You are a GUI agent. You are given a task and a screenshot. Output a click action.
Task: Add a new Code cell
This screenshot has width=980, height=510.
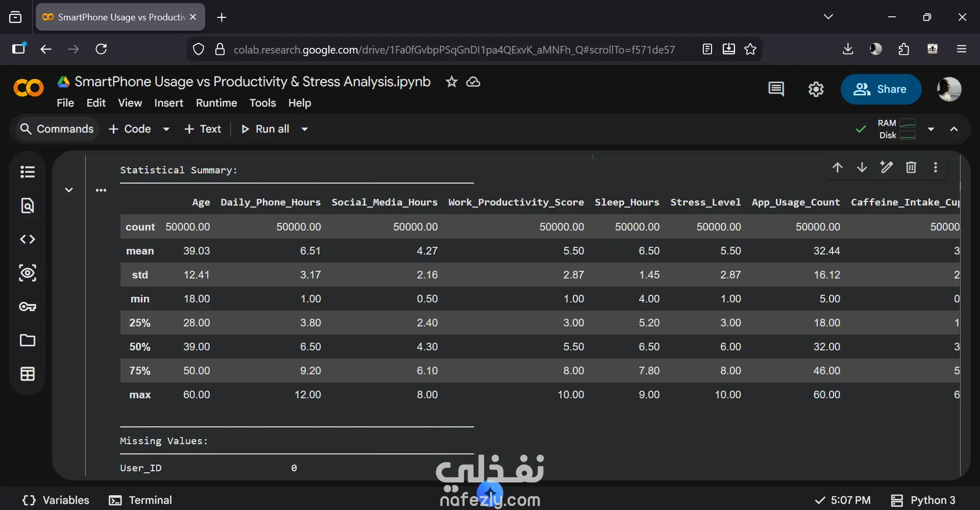click(130, 129)
